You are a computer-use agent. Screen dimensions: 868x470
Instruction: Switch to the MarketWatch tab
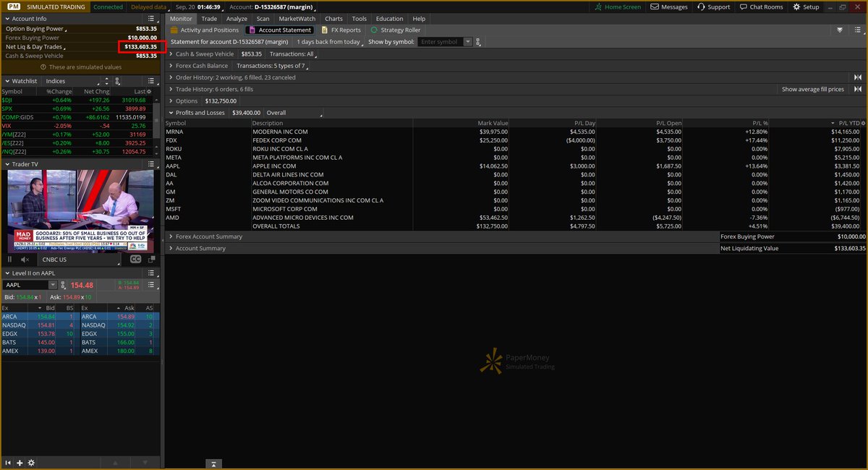point(297,19)
